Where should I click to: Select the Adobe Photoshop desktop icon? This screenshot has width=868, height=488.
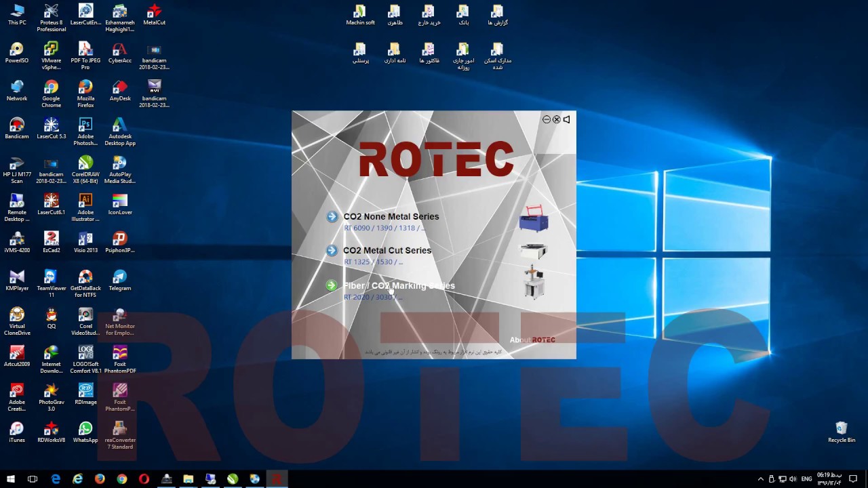tap(85, 133)
